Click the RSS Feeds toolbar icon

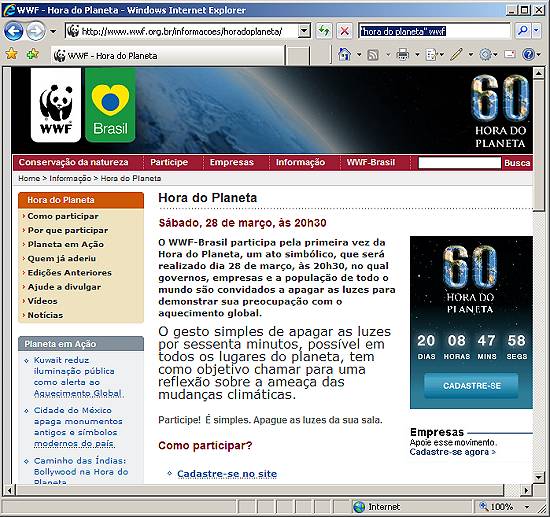pyautogui.click(x=373, y=55)
